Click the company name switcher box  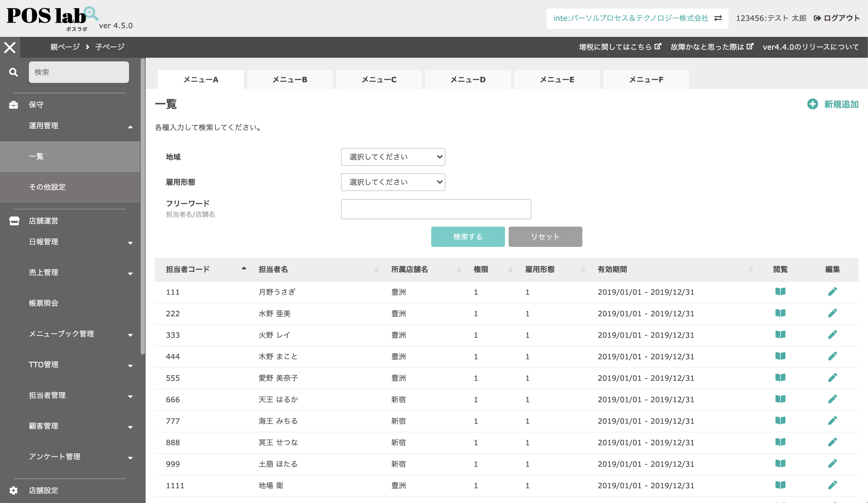(x=637, y=19)
